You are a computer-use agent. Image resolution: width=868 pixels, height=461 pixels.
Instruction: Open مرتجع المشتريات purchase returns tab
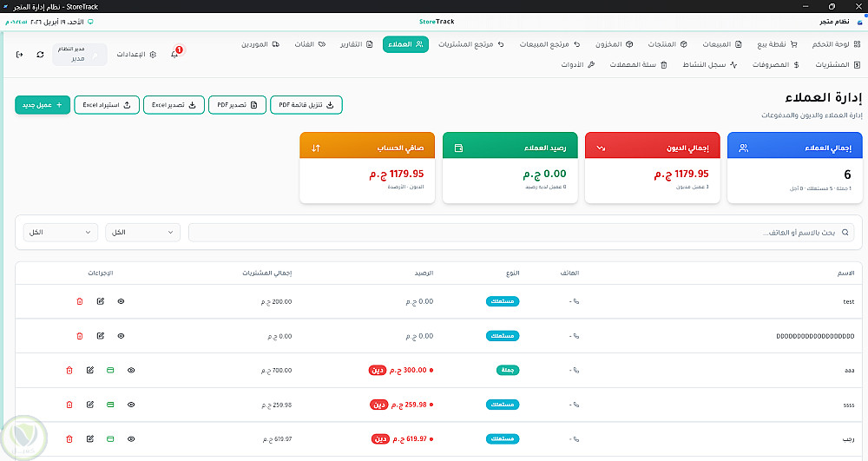pyautogui.click(x=471, y=44)
